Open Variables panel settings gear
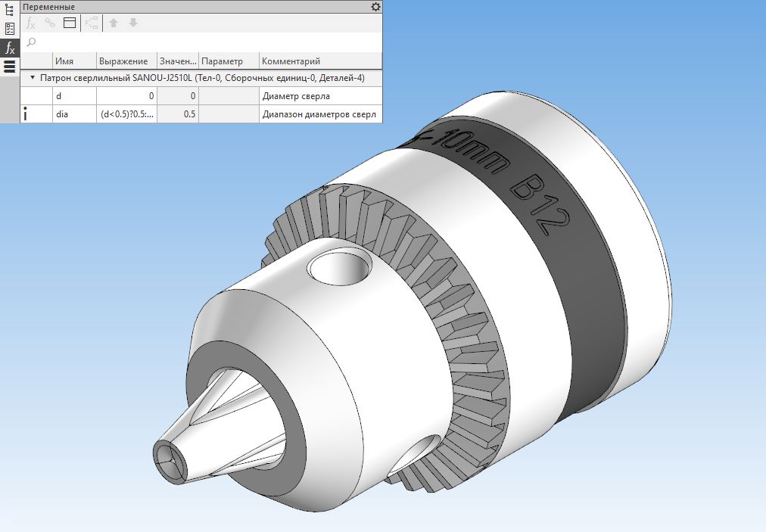 point(375,7)
